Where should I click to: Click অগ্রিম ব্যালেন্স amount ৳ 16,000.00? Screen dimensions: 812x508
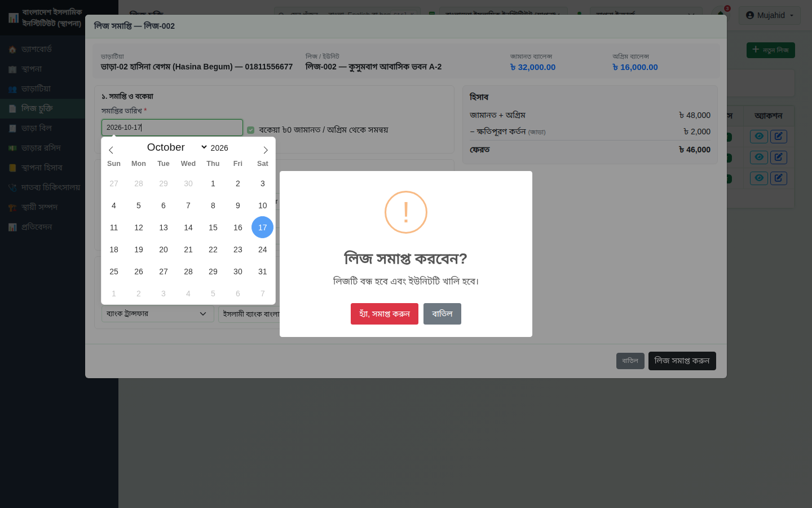pos(636,67)
